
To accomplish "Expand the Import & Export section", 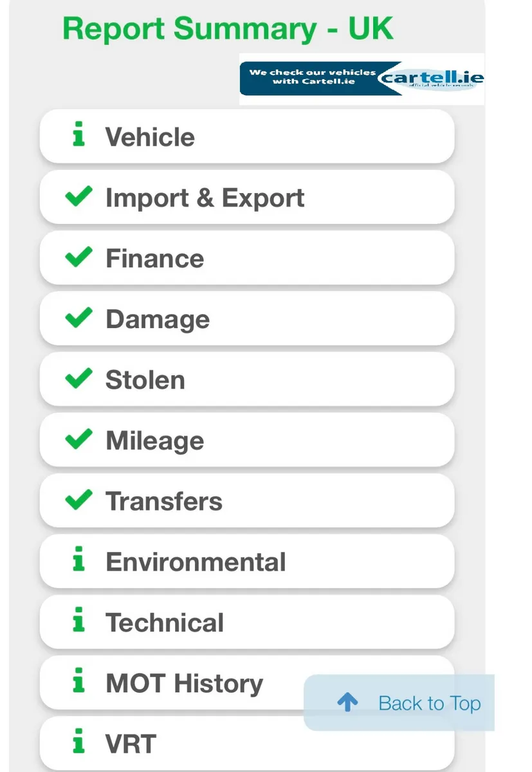I will point(247,198).
